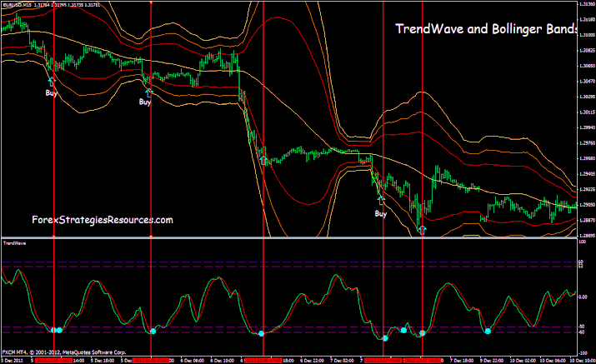Click the leftmost cyan Buy arrow
This screenshot has height=364, width=596.
click(x=52, y=82)
